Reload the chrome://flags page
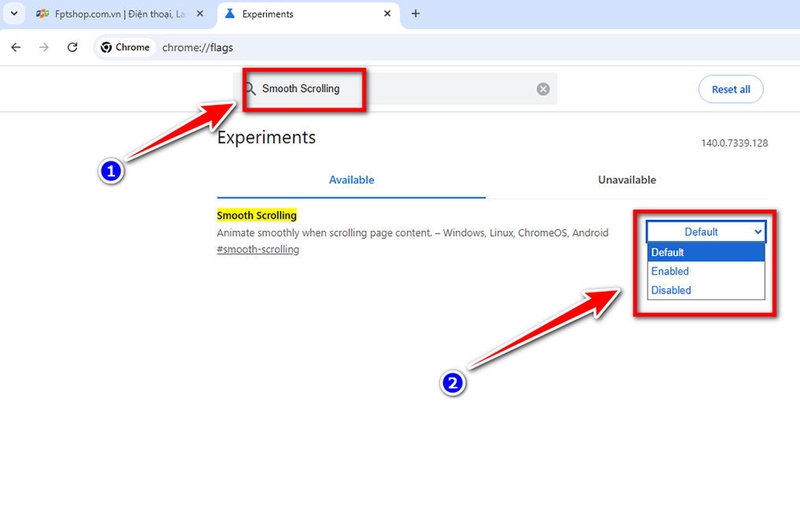Screen dimensions: 800x516 click(72, 47)
